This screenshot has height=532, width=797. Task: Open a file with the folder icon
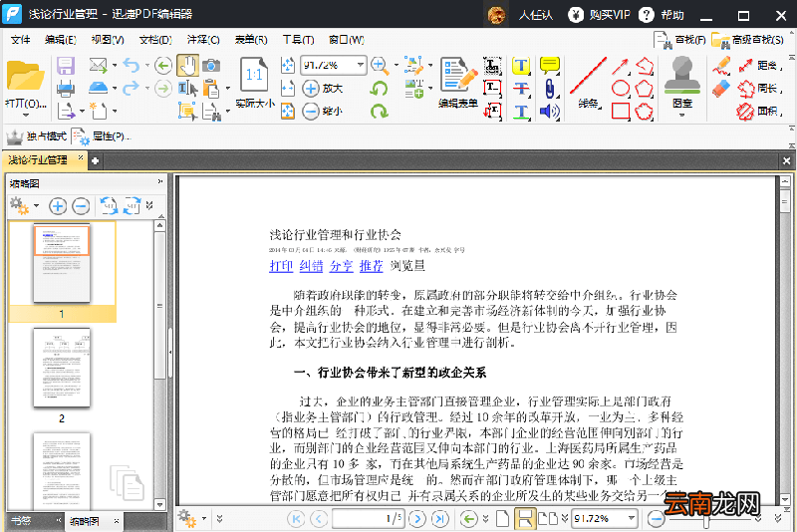click(26, 77)
